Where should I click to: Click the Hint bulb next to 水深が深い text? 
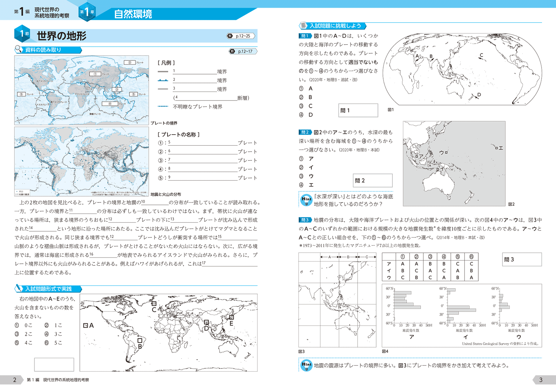pos(306,200)
